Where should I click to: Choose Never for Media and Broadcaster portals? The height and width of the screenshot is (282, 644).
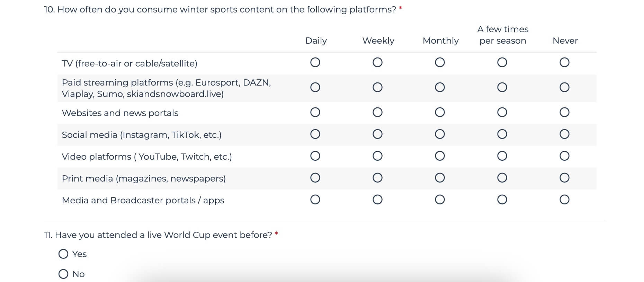click(564, 200)
